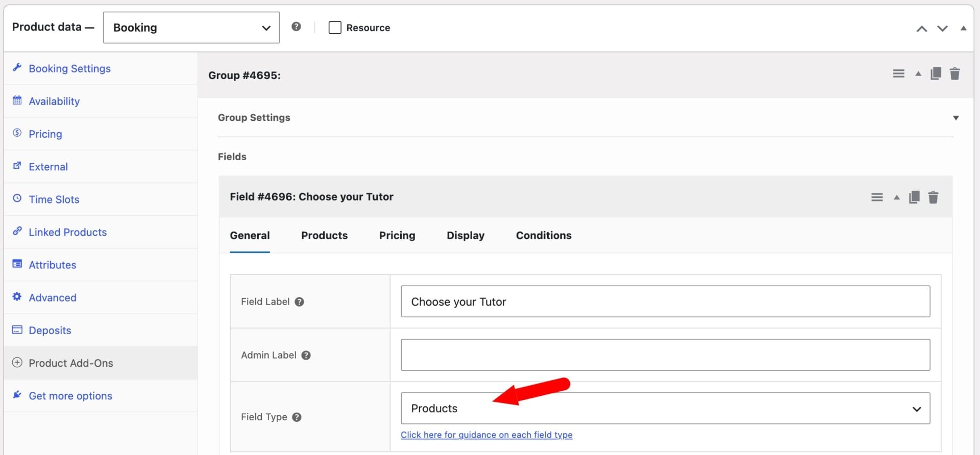Viewport: 980px width, 455px height.
Task: Open the Pricing sidebar section
Action: 45,134
